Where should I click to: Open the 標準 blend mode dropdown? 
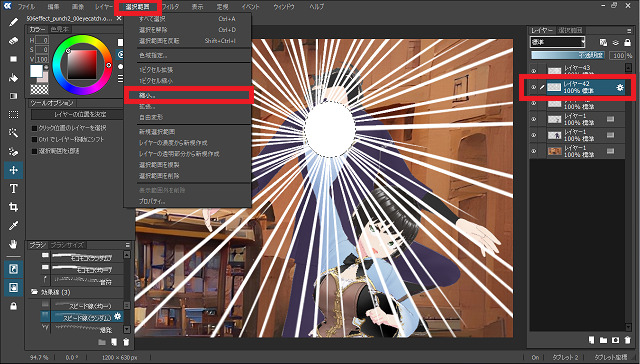(x=558, y=42)
